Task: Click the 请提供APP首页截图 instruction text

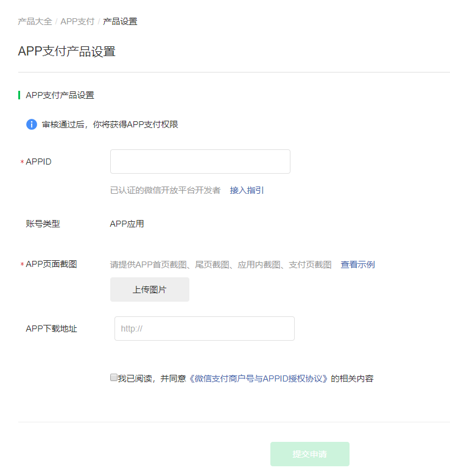Action: pos(221,265)
